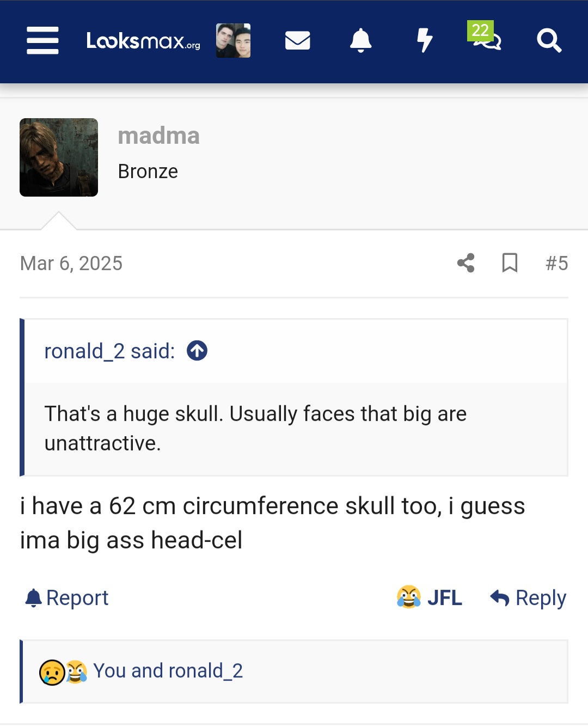Screen dimensions: 588x727
Task: Bookmark post #5
Action: pyautogui.click(x=510, y=263)
